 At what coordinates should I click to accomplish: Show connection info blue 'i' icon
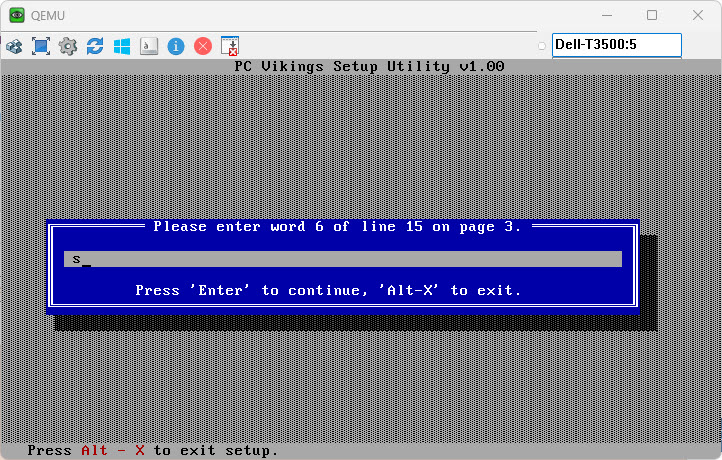pos(176,46)
